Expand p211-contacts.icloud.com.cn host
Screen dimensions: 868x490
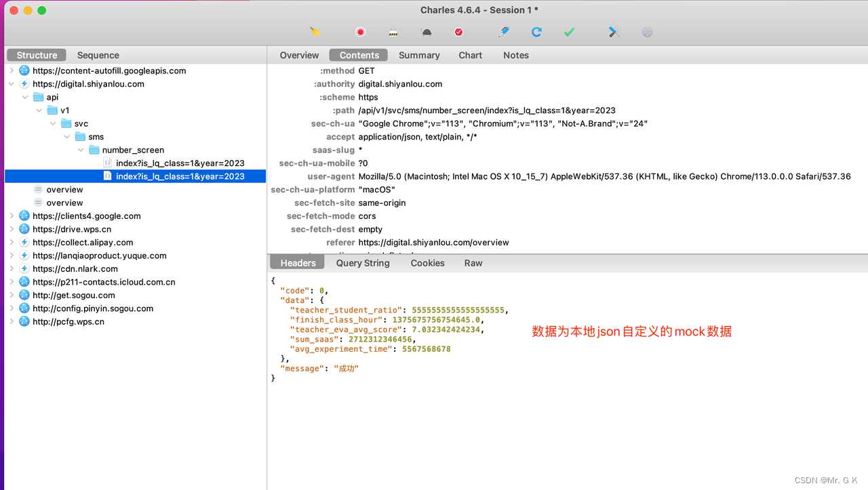12,282
